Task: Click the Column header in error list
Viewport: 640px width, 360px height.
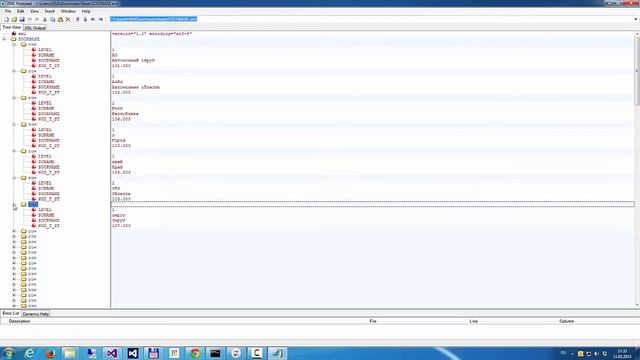Action: 567,321
